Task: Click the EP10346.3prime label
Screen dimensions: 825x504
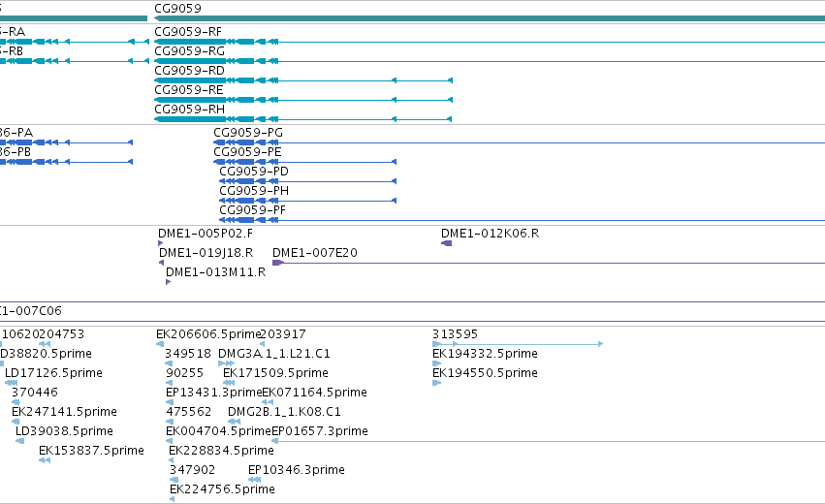Action: click(297, 470)
